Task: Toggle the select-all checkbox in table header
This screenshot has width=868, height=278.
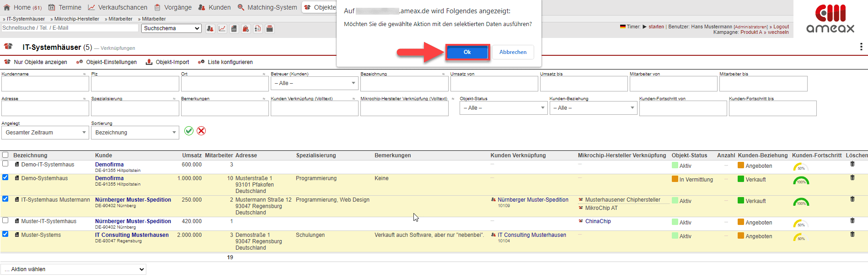Action: [5, 155]
